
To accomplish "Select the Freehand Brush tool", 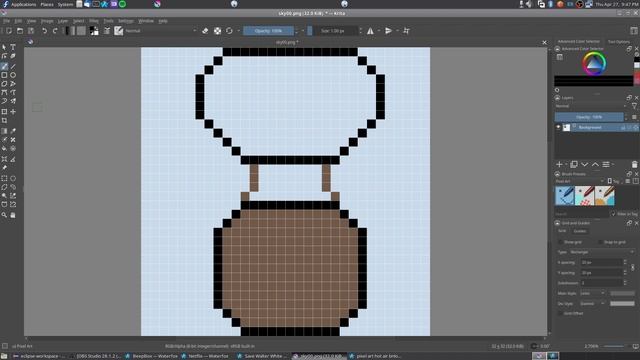I will (x=4, y=67).
